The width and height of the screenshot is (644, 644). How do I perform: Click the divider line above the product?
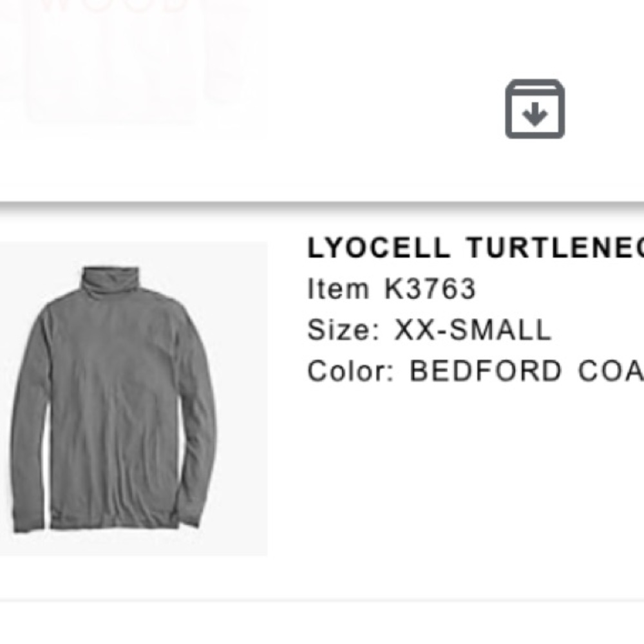pos(322,201)
